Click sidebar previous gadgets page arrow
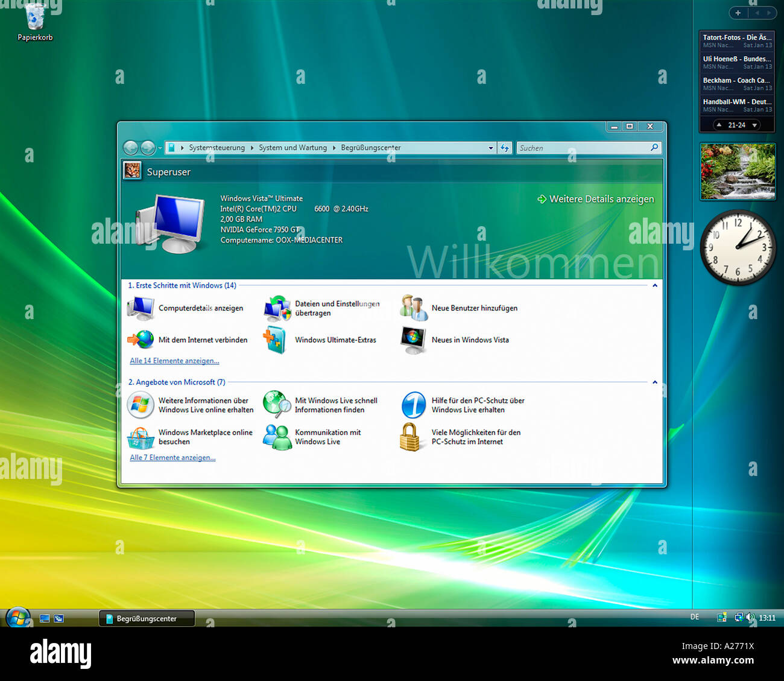 (x=757, y=13)
